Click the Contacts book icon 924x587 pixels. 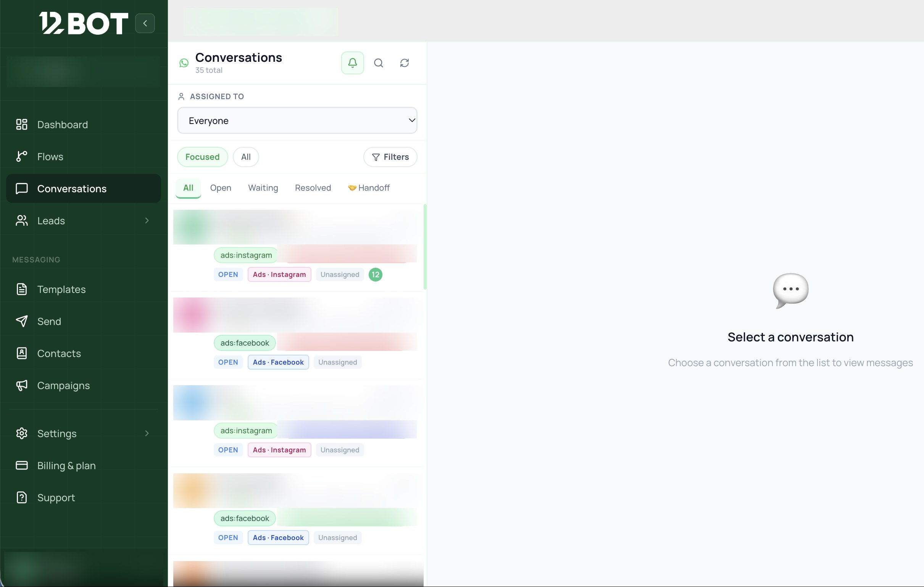tap(21, 353)
